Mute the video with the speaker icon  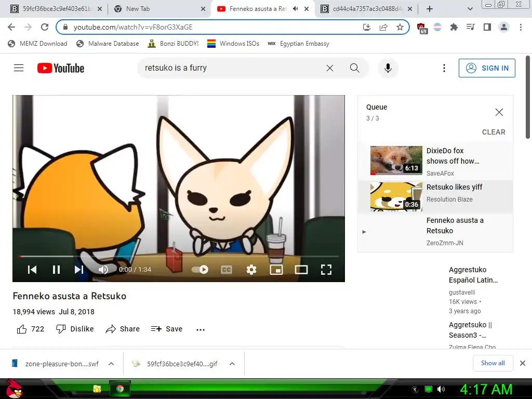click(x=103, y=270)
